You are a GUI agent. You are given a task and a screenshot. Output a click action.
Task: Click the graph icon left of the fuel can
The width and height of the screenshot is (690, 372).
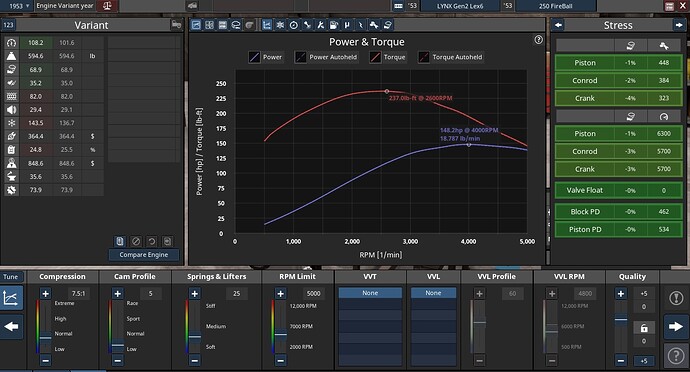pos(320,25)
